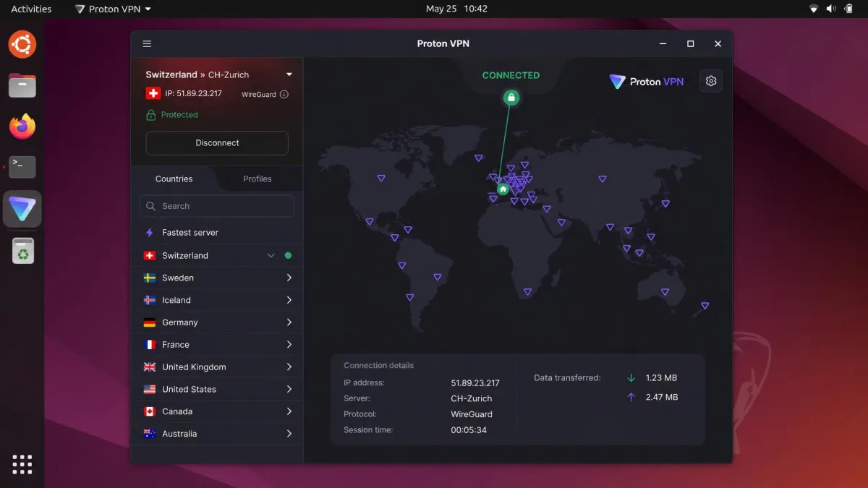Select the New Zealand server marker on map
The height and width of the screenshot is (488, 868).
pyautogui.click(x=705, y=306)
